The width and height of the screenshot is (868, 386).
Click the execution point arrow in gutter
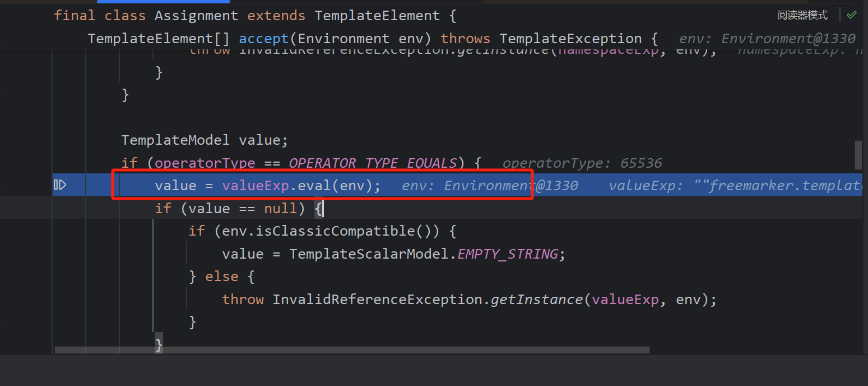coord(60,185)
